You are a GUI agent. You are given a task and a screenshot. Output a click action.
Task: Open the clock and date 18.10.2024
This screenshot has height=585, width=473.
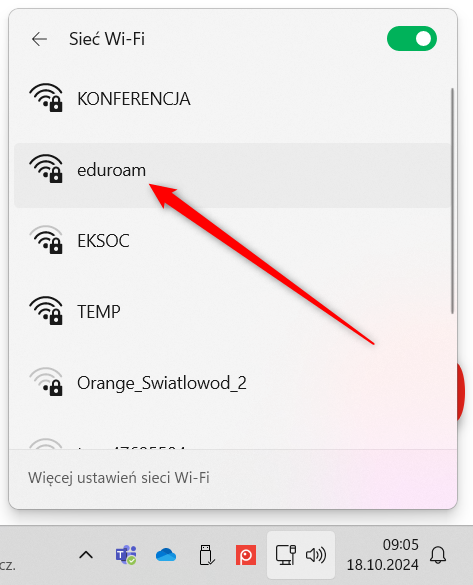click(x=382, y=555)
